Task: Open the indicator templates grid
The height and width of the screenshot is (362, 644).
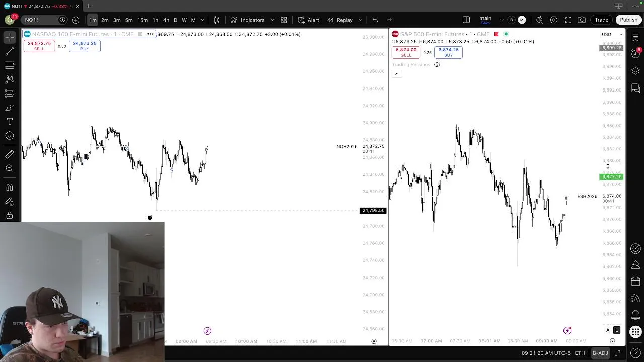Action: coord(284,20)
